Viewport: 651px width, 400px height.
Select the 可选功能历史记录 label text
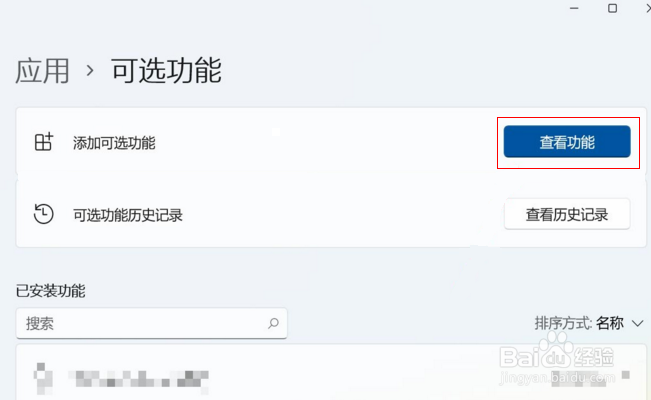click(128, 215)
